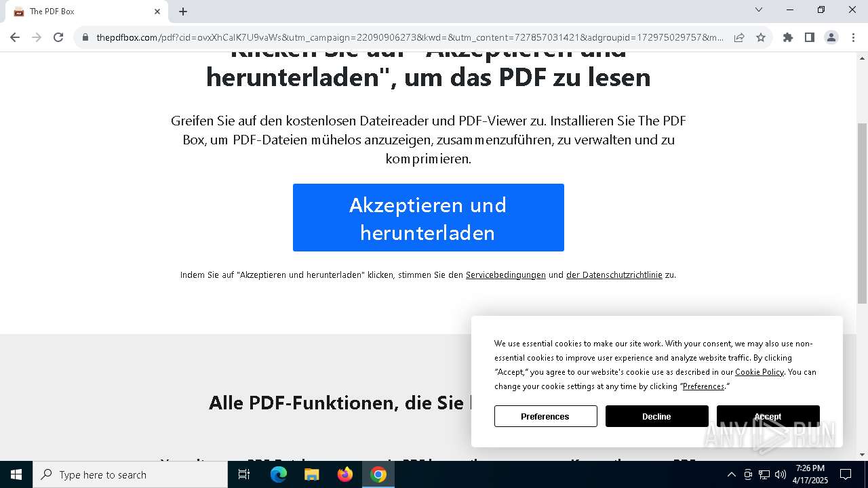
Task: Click the address bar URL
Action: [x=410, y=37]
